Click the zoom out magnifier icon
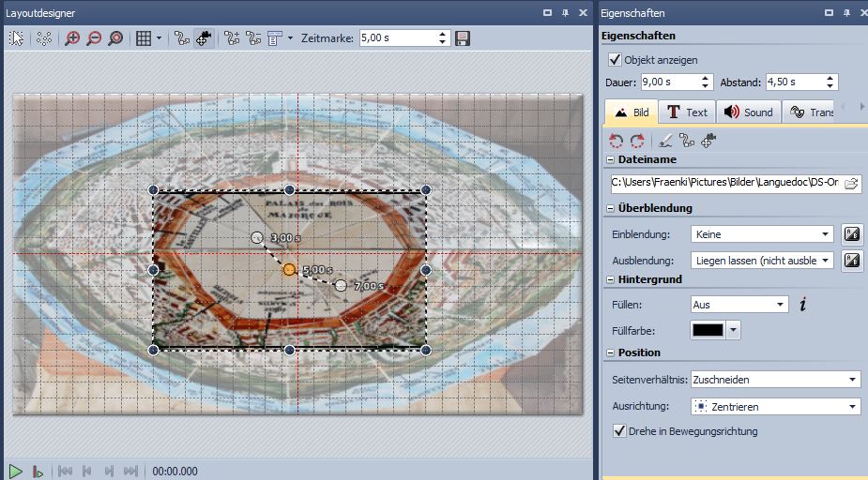868x480 pixels. pyautogui.click(x=94, y=38)
